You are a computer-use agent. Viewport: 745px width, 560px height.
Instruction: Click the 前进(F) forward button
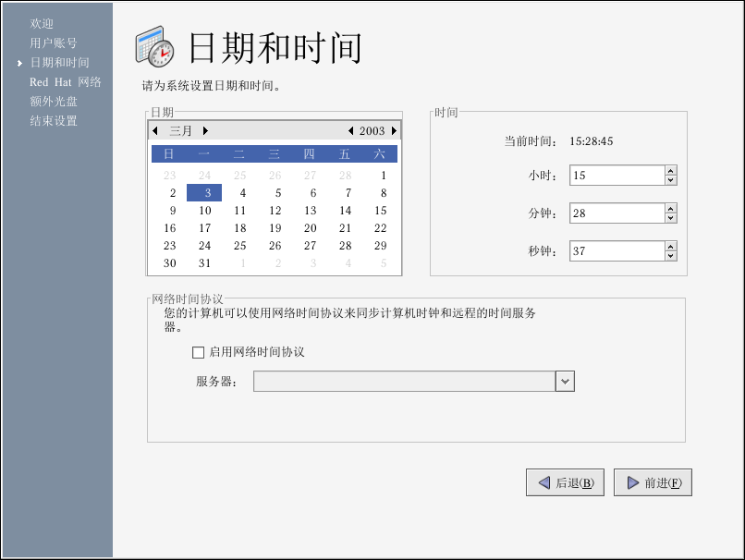(653, 482)
